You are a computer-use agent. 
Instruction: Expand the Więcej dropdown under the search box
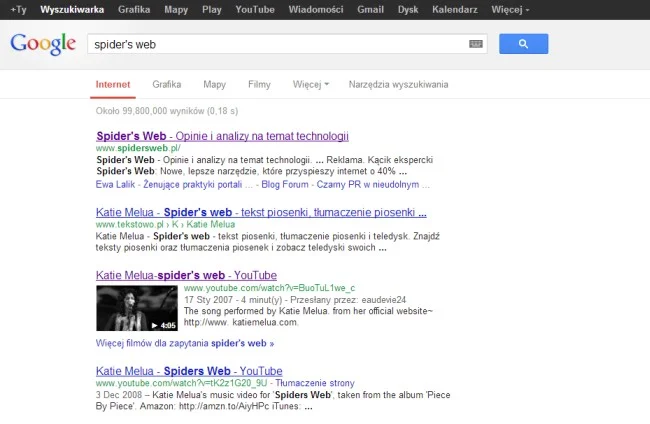coord(311,85)
